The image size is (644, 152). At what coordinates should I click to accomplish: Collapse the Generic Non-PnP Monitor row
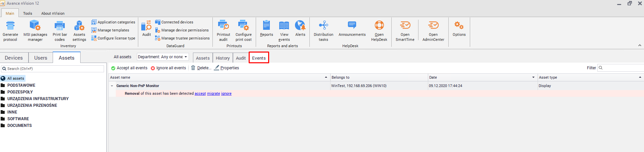tap(112, 86)
